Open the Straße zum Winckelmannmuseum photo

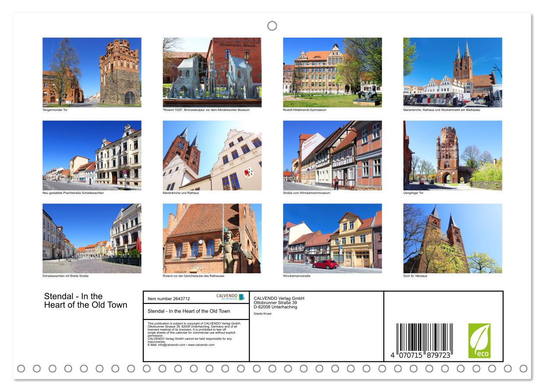pyautogui.click(x=332, y=155)
